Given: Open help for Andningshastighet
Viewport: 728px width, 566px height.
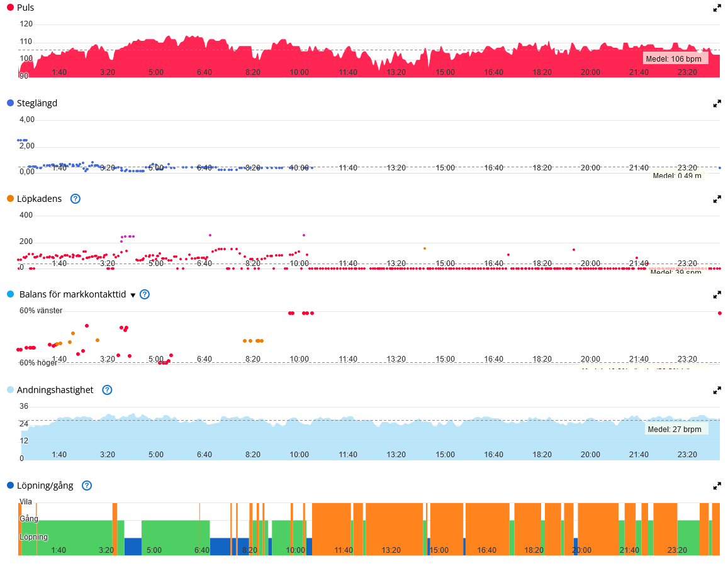Looking at the screenshot, I should tap(107, 390).
